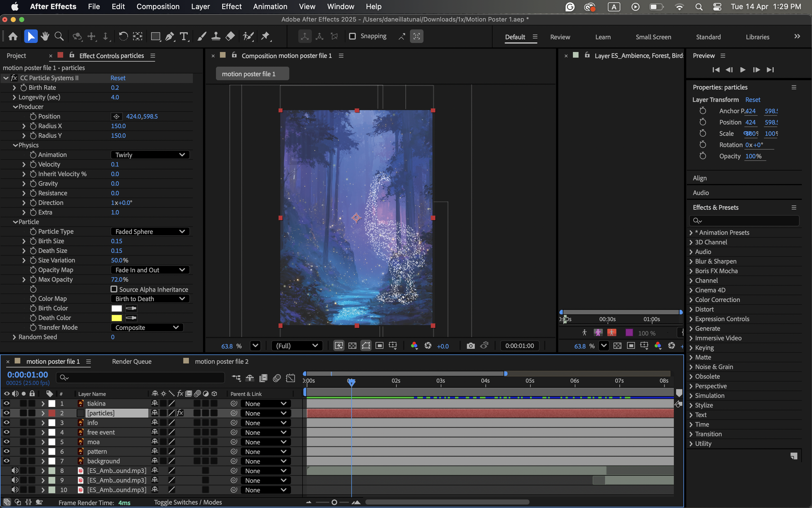Open the motion poster file 2 timeline tab

click(222, 361)
